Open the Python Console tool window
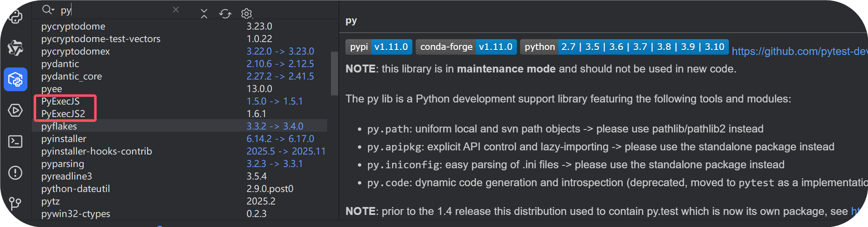The width and height of the screenshot is (868, 227). click(15, 17)
